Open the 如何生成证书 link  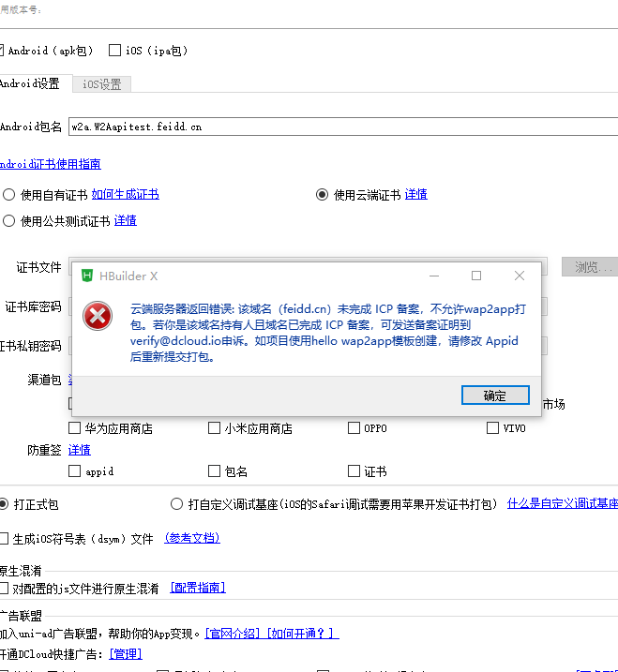point(126,194)
